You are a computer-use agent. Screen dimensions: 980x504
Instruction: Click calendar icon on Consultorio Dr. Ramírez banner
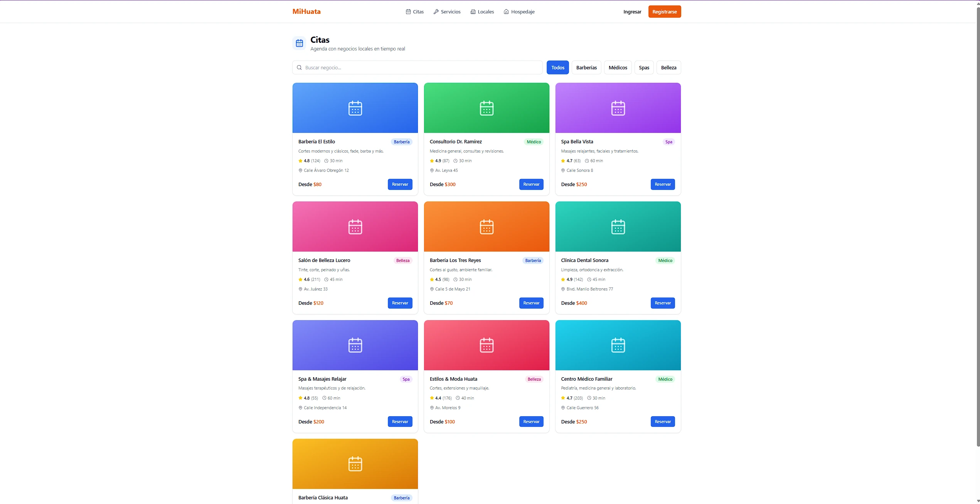point(487,108)
